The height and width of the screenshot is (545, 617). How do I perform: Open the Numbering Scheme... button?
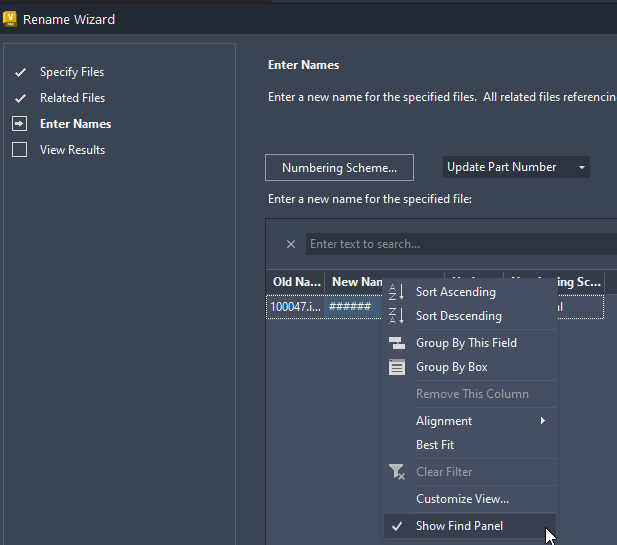click(339, 168)
